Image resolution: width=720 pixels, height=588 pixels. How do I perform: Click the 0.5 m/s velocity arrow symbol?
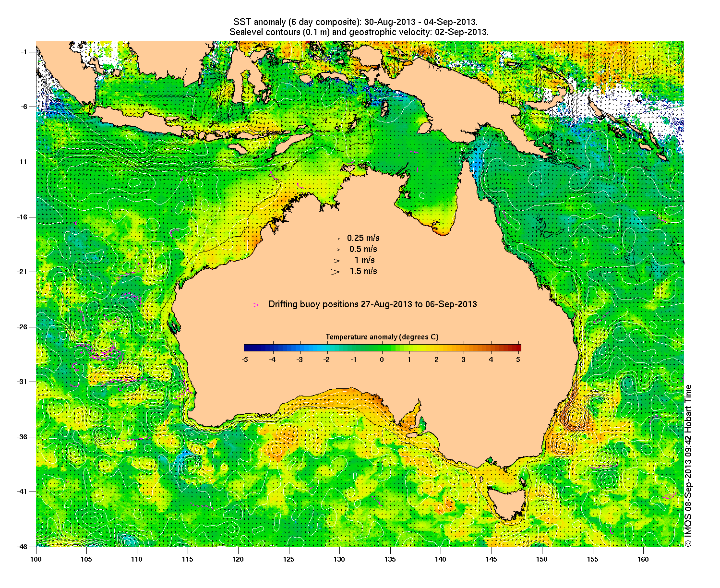338,250
